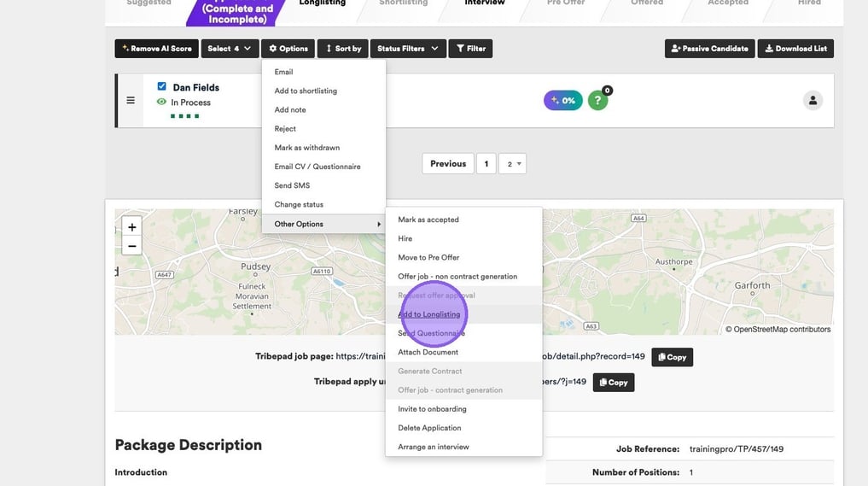Image resolution: width=868 pixels, height=486 pixels.
Task: Open the candidate profile avatar icon
Action: click(813, 101)
